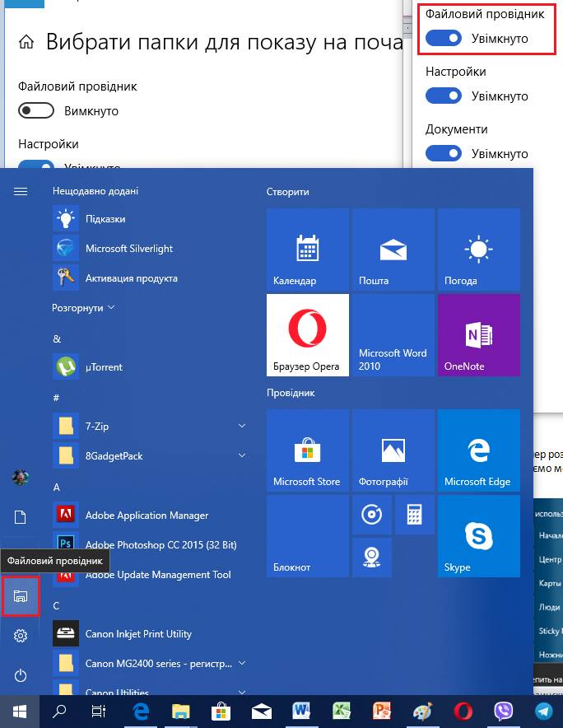Image resolution: width=563 pixels, height=728 pixels.
Task: Open PowerPoint from the taskbar
Action: click(x=383, y=712)
